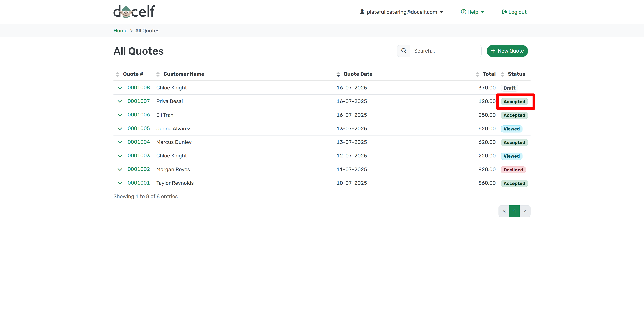The width and height of the screenshot is (644, 311).
Task: Click Declined badge for Morgan Reyes
Action: point(513,170)
